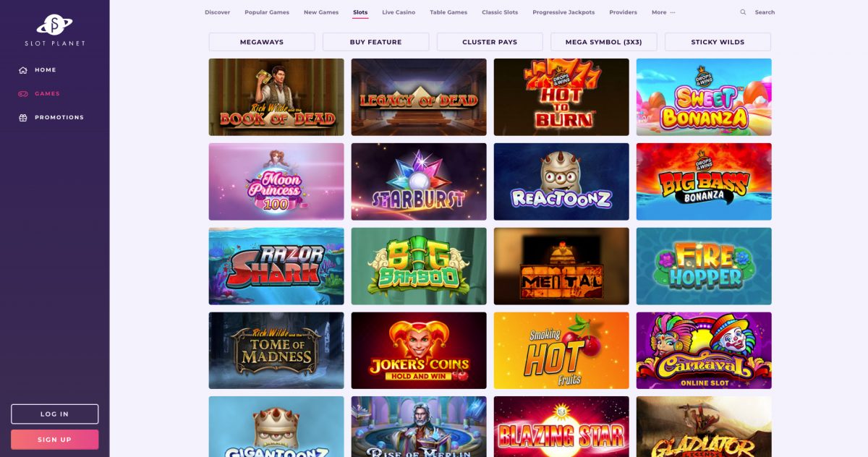Expand the More menu in top navigation

point(663,12)
